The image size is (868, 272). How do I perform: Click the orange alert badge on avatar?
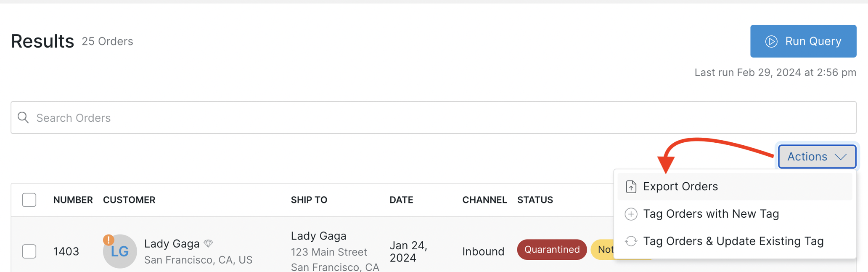click(108, 240)
